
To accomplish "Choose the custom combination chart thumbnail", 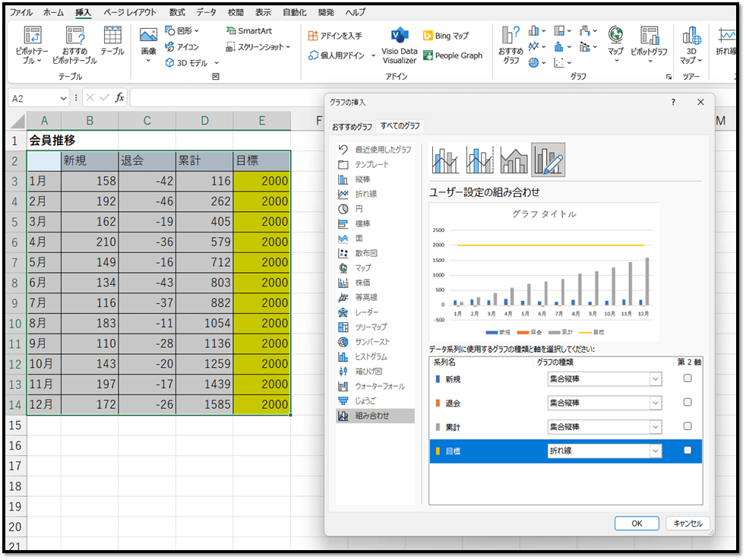I will click(x=548, y=160).
